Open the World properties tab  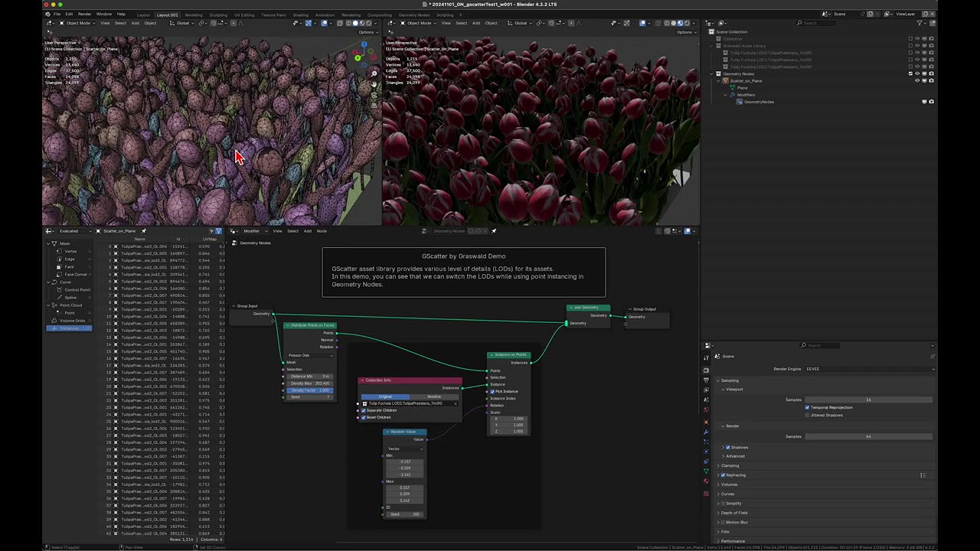pos(706,409)
